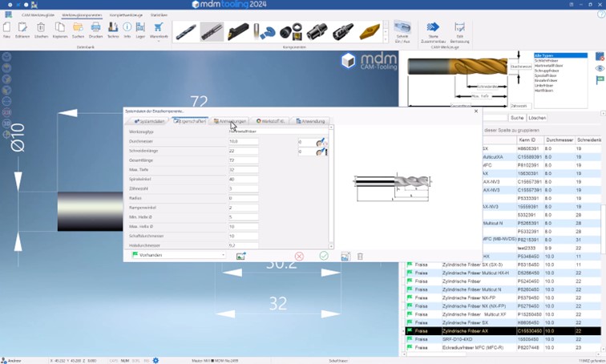606x364 pixels.
Task: Click the filter remove icon at top right
Action: pos(600,56)
